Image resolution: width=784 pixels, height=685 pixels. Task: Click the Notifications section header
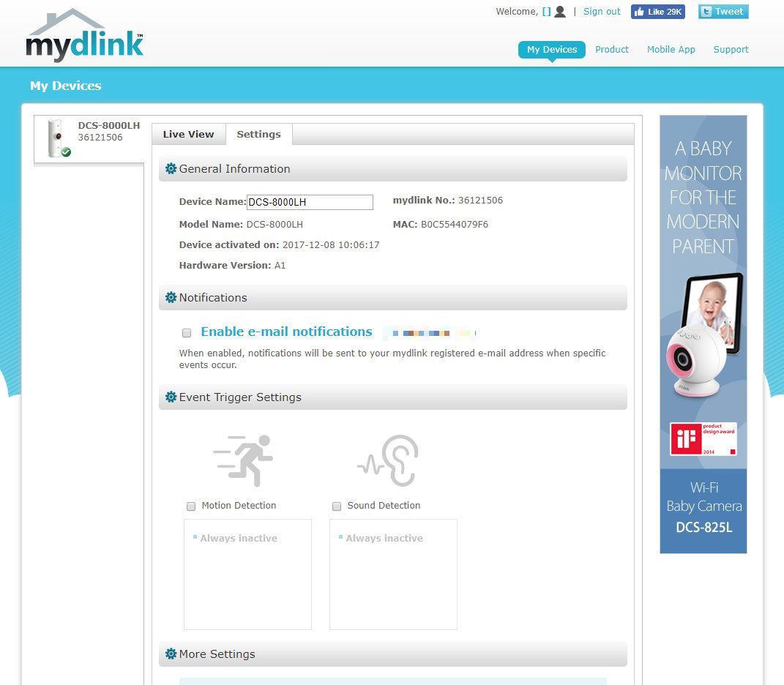click(393, 298)
